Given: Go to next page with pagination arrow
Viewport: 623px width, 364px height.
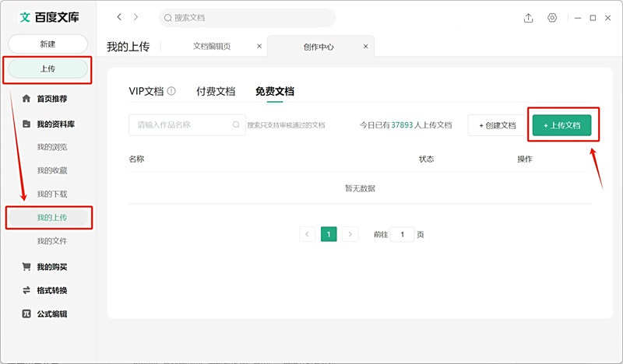Looking at the screenshot, I should pyautogui.click(x=350, y=234).
